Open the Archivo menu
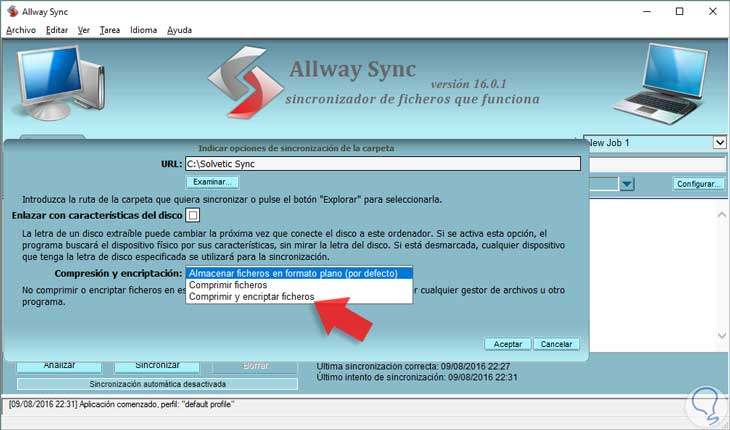This screenshot has height=430, width=730. 21,30
